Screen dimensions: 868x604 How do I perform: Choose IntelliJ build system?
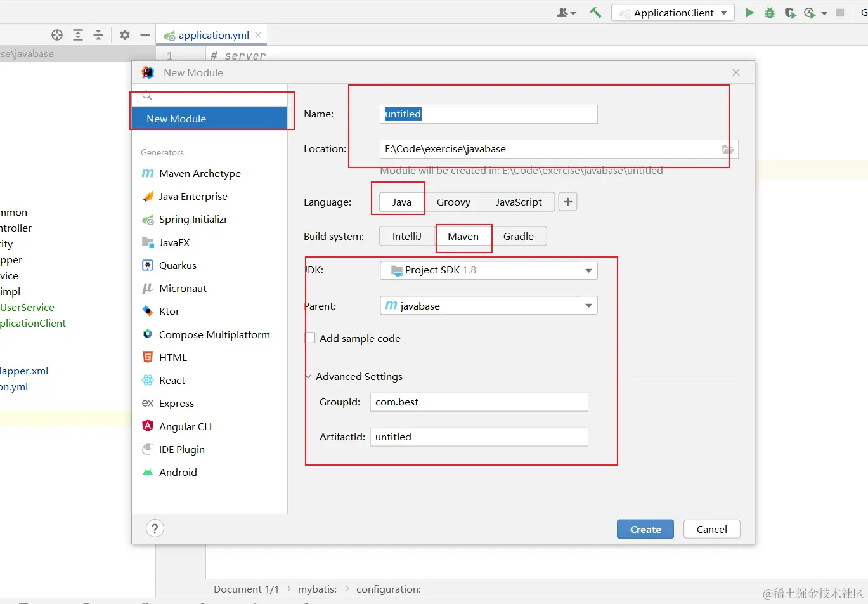pyautogui.click(x=406, y=236)
